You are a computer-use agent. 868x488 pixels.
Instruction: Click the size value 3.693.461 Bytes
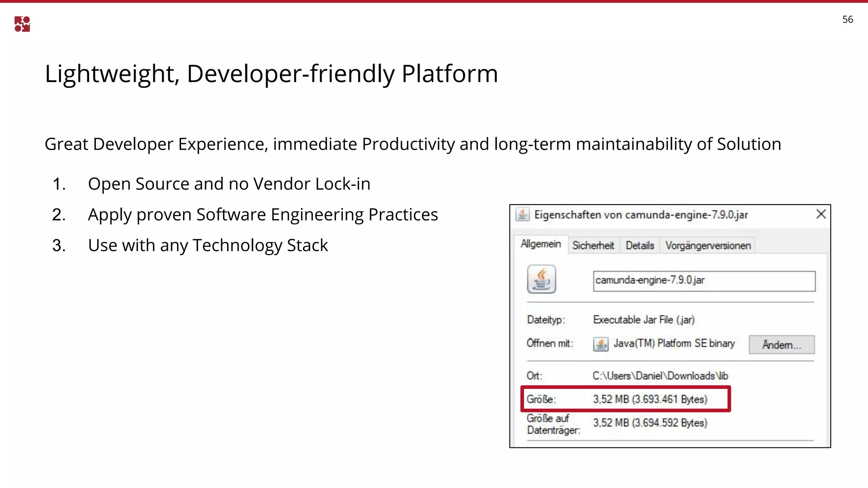click(x=650, y=399)
